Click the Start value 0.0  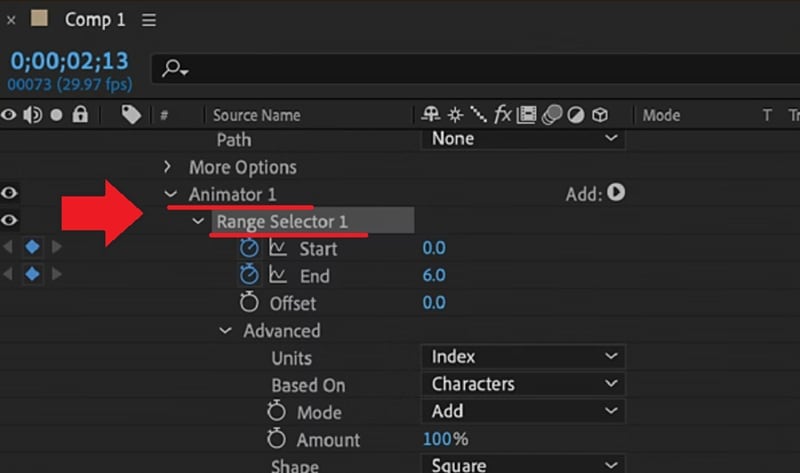pos(434,248)
